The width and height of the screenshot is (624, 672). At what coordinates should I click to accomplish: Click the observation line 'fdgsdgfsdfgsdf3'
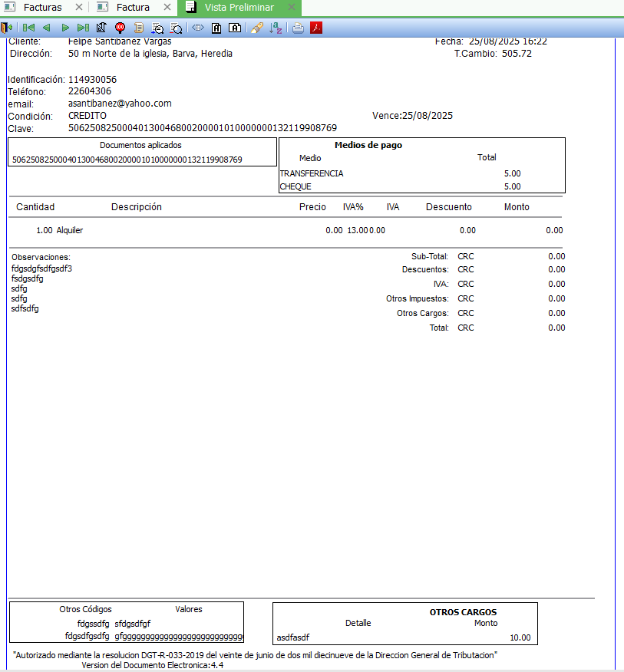point(41,268)
